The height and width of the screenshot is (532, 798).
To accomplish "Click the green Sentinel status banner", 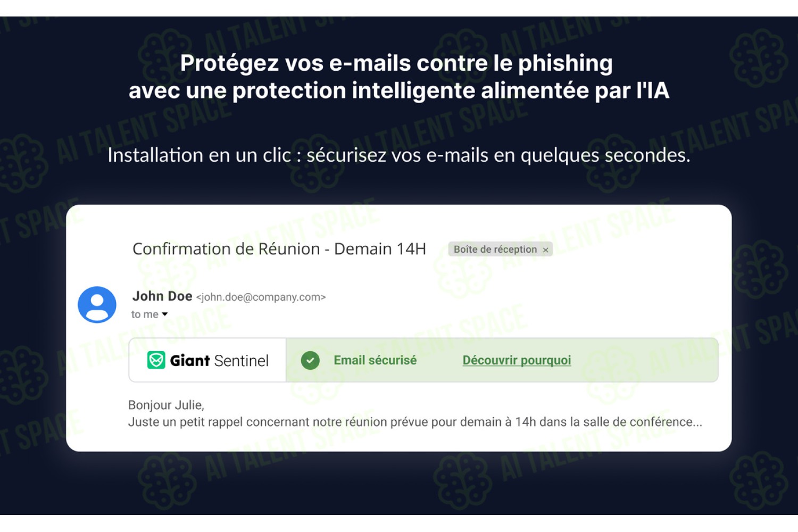I will coord(502,360).
